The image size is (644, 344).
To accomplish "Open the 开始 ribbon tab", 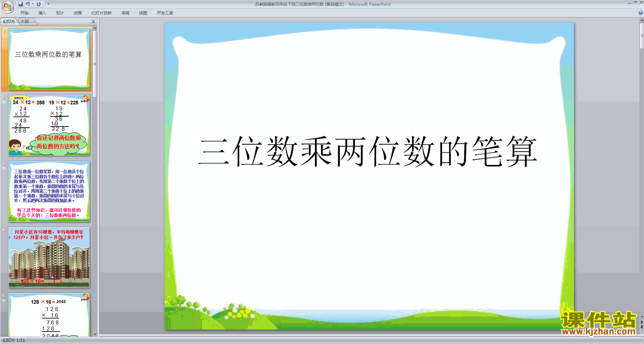I will (24, 13).
